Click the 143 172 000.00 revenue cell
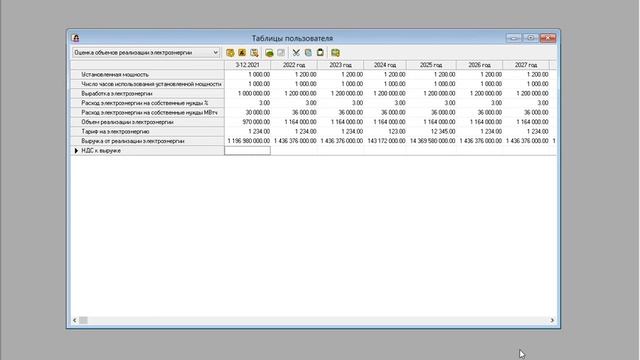The image size is (640, 360). click(x=385, y=141)
